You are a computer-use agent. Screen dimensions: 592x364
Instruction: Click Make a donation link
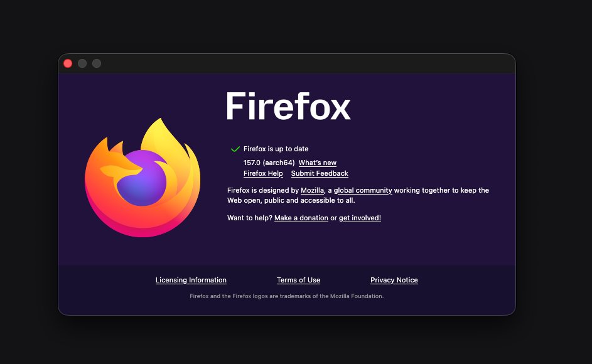point(301,218)
